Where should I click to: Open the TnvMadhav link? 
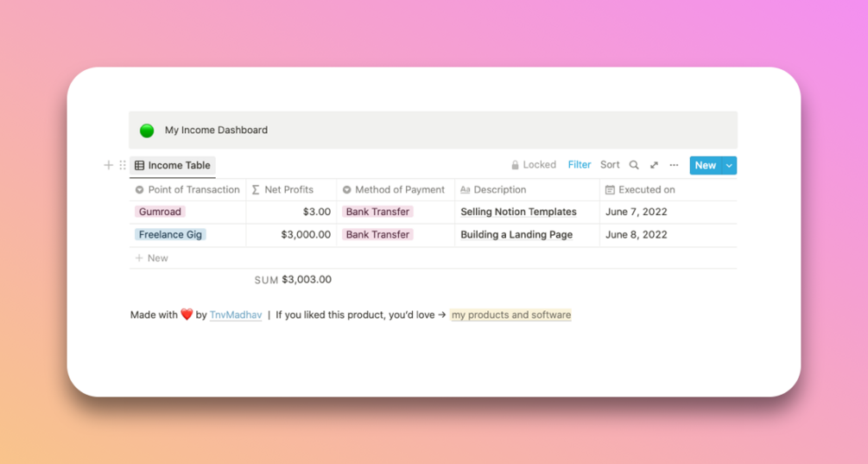(x=236, y=315)
